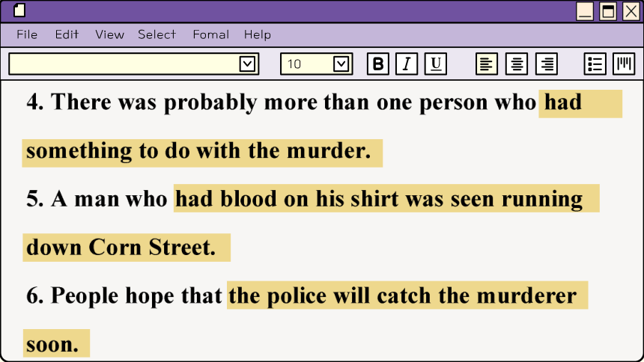
Task: Toggle italic formatting button
Action: (x=407, y=64)
